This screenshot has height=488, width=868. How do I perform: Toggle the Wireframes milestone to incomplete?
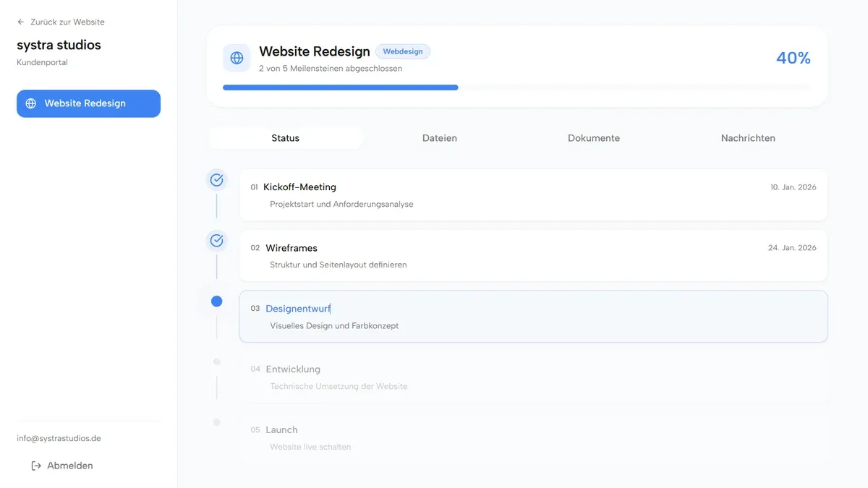click(x=216, y=240)
